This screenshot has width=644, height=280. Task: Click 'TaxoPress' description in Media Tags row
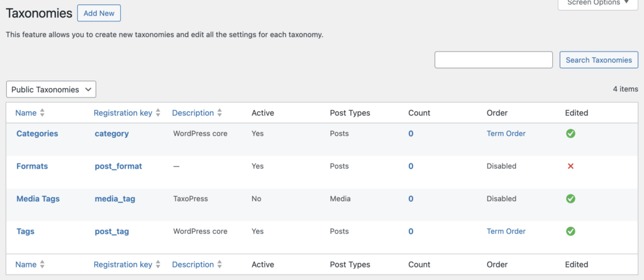[x=191, y=199]
